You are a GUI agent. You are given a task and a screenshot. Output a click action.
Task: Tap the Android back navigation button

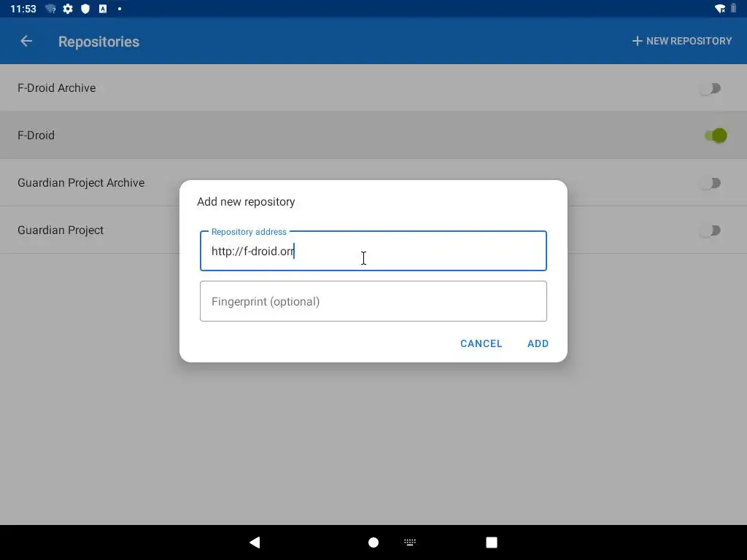[x=255, y=542]
